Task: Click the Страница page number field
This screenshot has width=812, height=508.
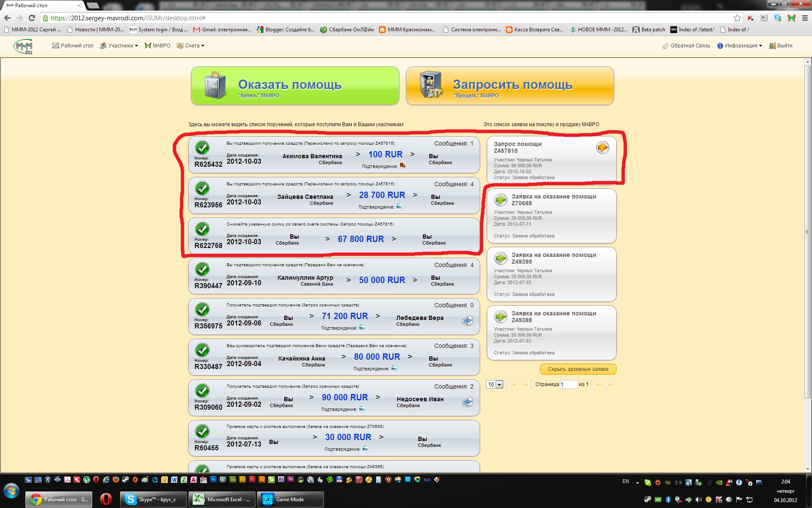Action: [x=568, y=384]
